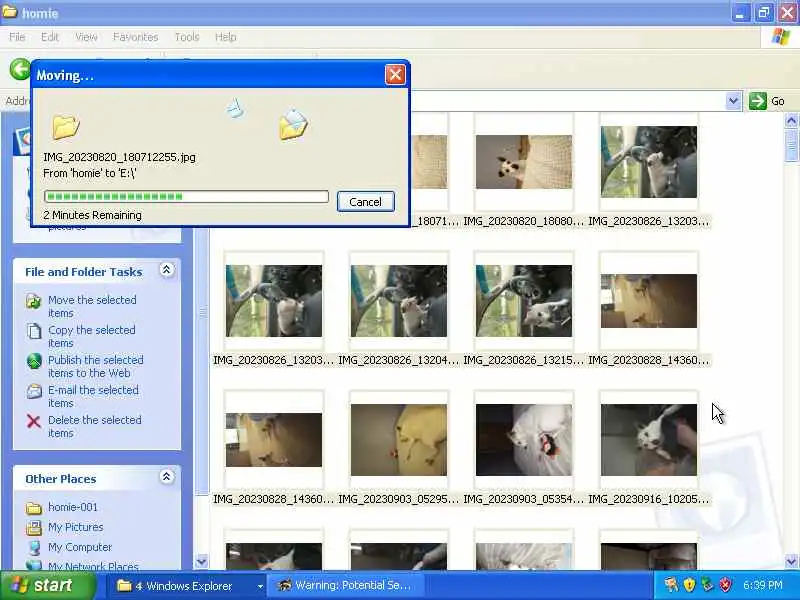The image size is (800, 600).
Task: Click the main file list scrollbar down arrow
Action: [791, 562]
